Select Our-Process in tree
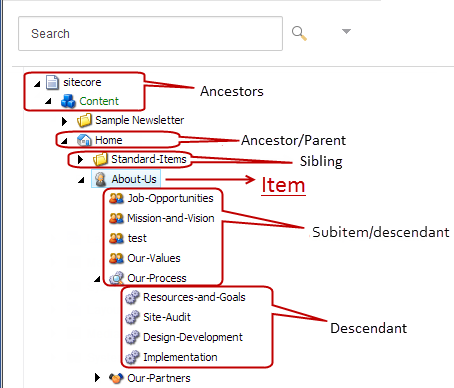Image resolution: width=454 pixels, height=388 pixels. point(157,278)
